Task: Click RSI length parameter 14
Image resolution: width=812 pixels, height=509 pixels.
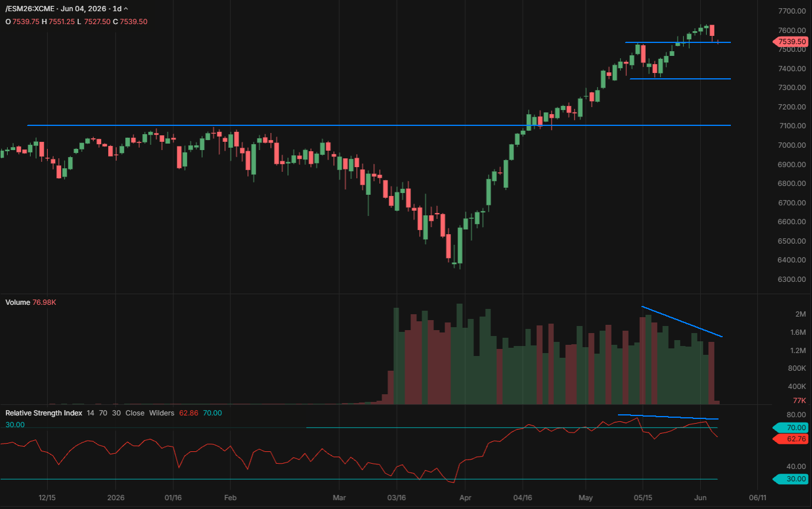Action: (x=91, y=413)
